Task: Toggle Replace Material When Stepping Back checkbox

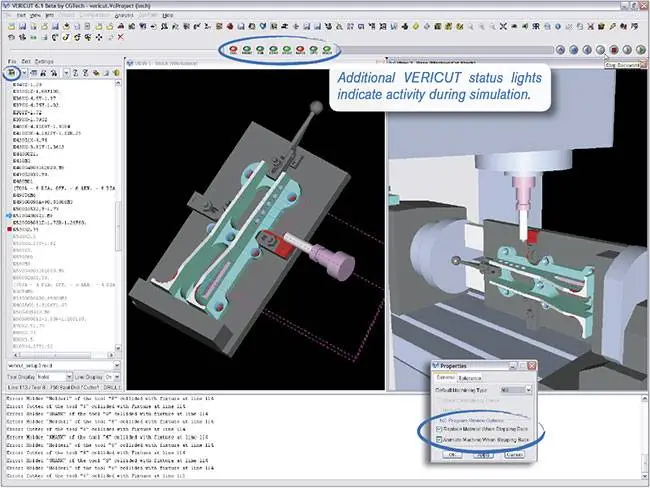Action: tap(439, 429)
